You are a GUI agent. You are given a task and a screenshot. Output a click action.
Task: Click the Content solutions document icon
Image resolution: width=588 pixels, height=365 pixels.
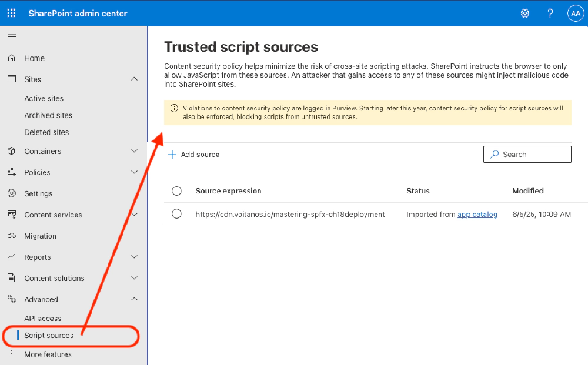tap(12, 278)
